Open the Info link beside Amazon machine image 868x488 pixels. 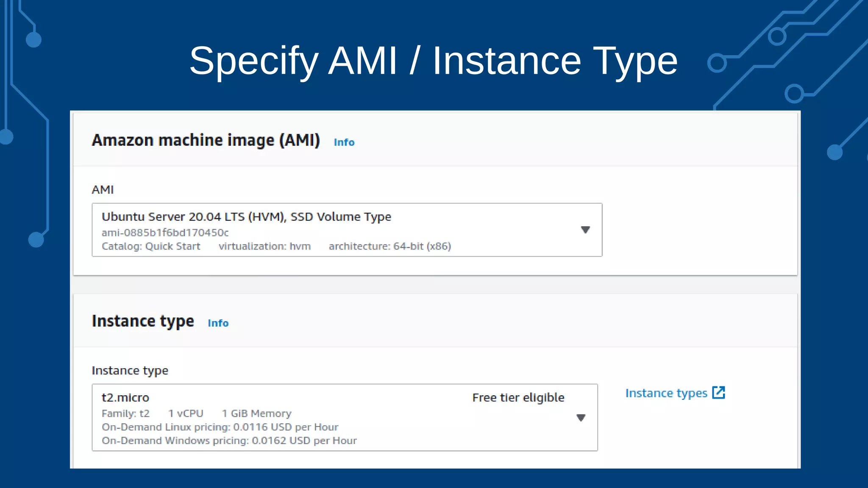[344, 142]
